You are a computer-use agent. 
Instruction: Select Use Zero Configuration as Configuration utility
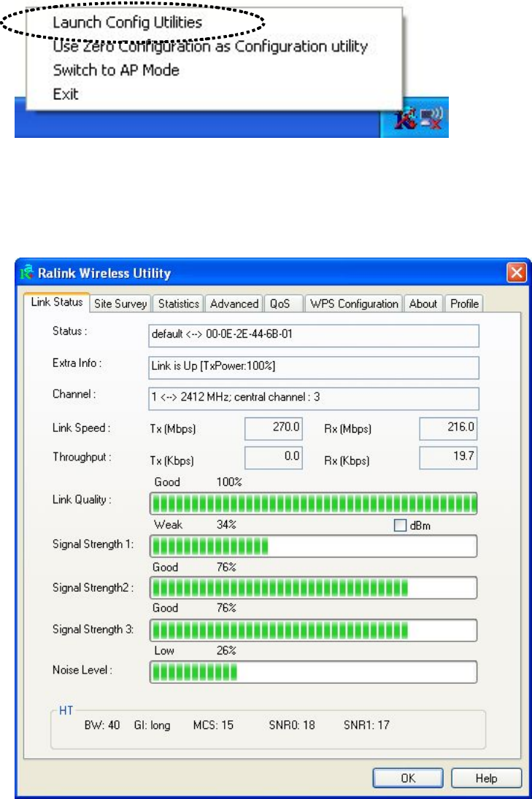[210, 47]
